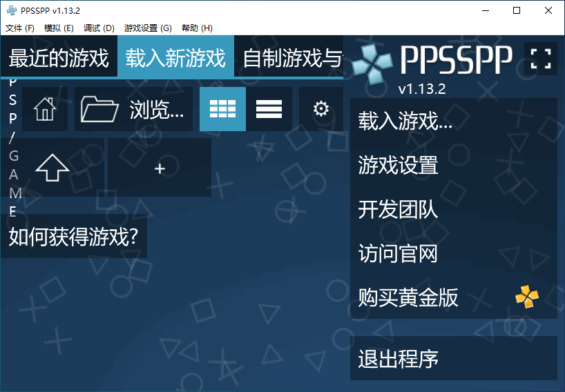Image resolution: width=565 pixels, height=392 pixels.
Task: Expand the 调试 (D) menu
Action: click(99, 28)
